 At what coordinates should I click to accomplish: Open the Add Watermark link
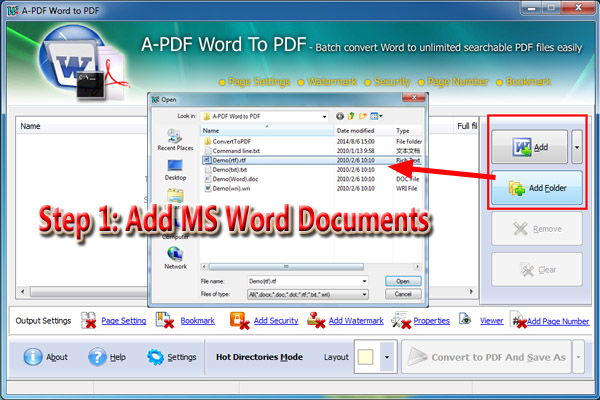click(x=356, y=321)
